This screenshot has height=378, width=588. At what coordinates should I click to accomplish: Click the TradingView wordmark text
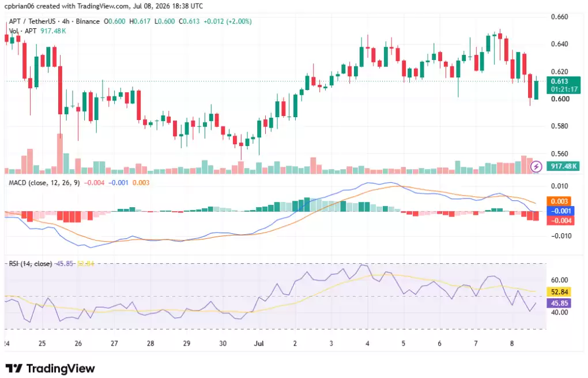[61, 369]
